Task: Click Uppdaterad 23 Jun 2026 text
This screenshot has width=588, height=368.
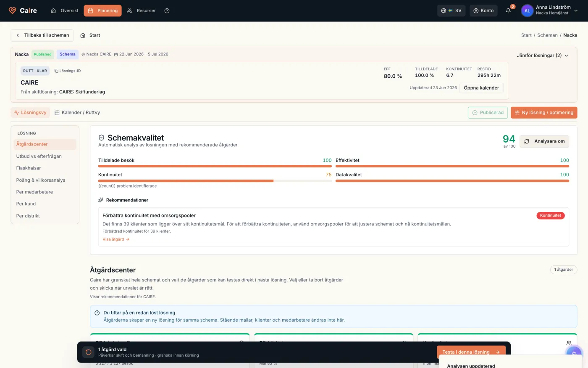Action: (433, 88)
